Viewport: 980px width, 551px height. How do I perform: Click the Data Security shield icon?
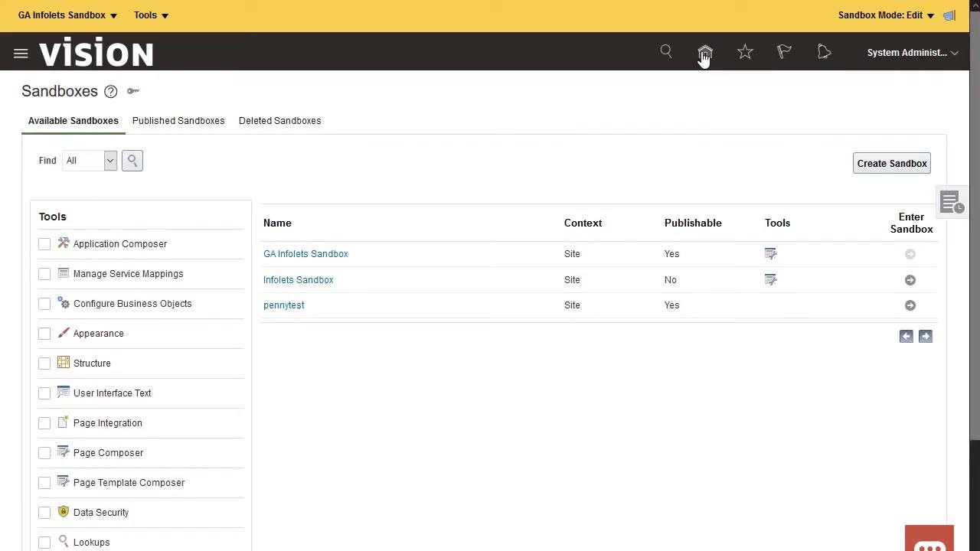pyautogui.click(x=64, y=512)
